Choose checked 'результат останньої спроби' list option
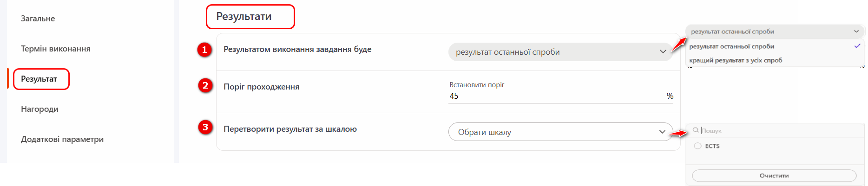Image resolution: width=868 pixels, height=186 pixels. coord(731,46)
